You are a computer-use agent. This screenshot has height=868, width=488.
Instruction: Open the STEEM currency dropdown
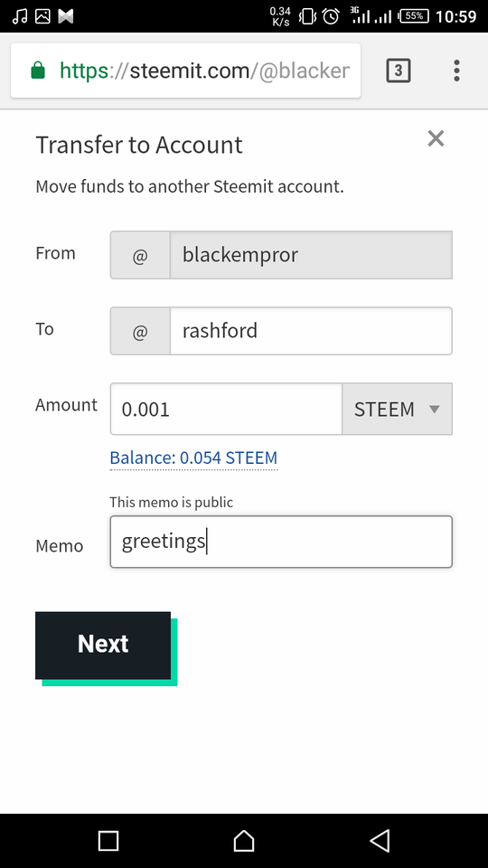tap(398, 409)
